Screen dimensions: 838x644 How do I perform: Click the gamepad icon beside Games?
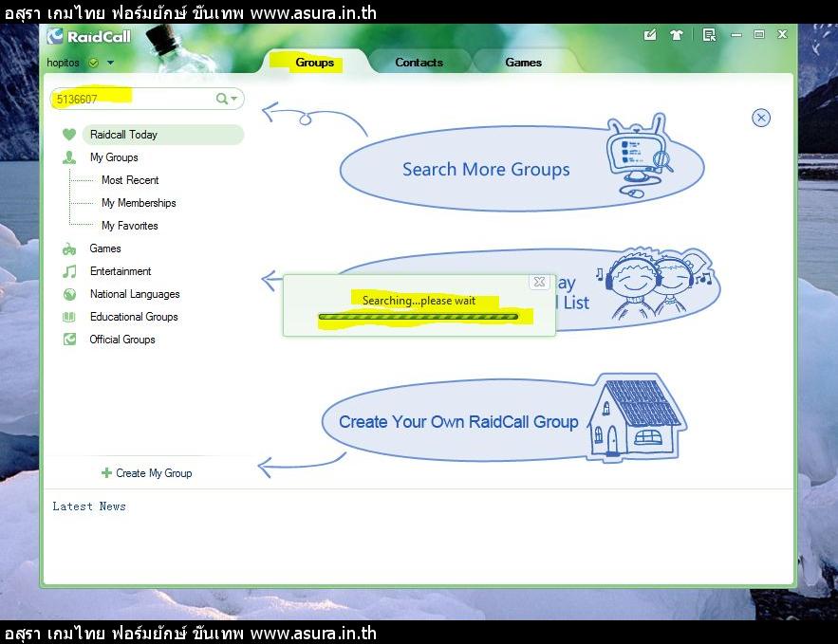tap(69, 248)
